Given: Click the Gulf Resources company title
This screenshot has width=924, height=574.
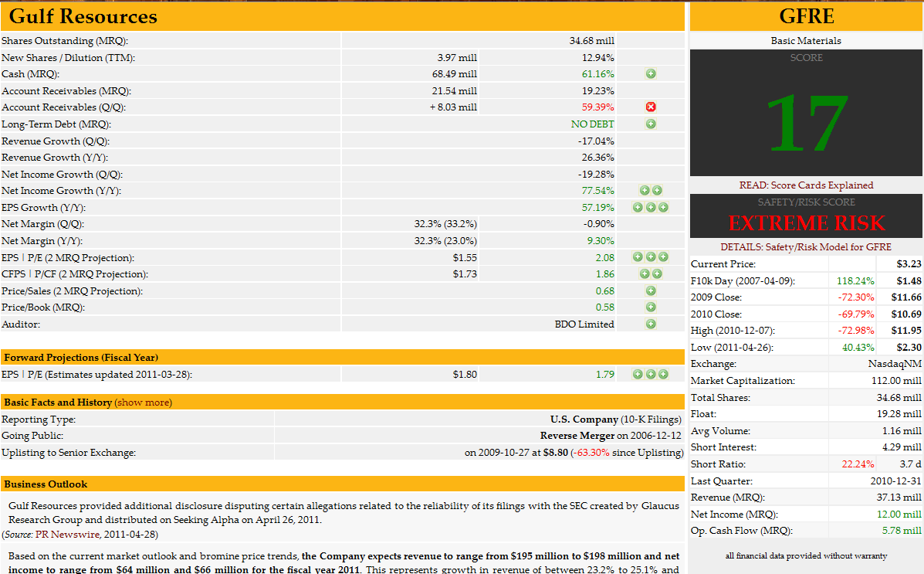Looking at the screenshot, I should 83,16.
